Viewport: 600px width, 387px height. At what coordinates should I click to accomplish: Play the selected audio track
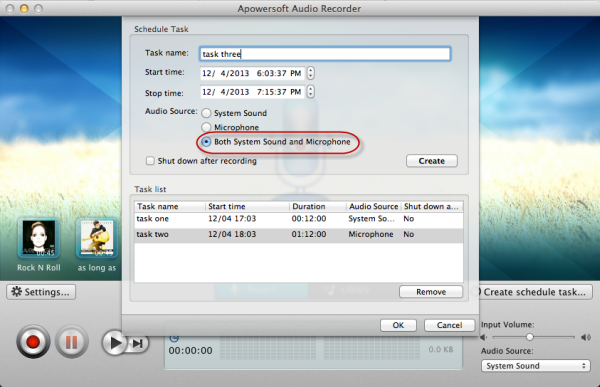click(x=114, y=343)
